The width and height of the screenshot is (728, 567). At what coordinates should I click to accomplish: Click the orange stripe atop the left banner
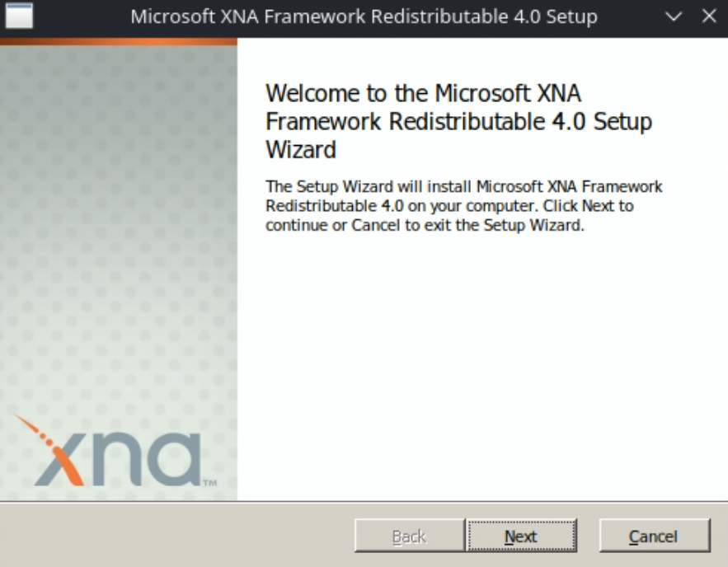[x=118, y=41]
